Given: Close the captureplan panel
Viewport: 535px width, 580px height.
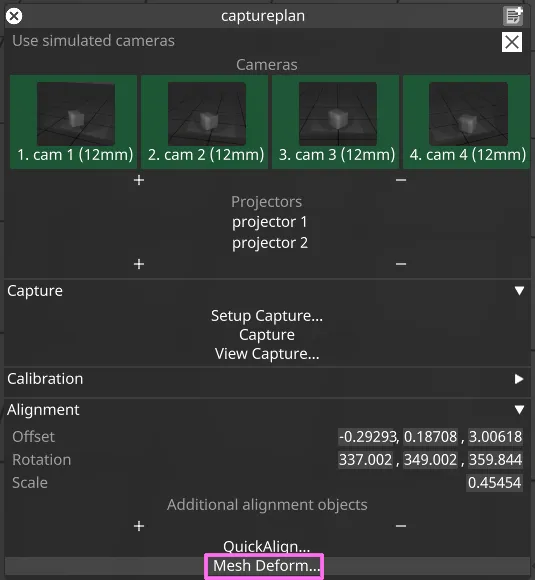Looking at the screenshot, I should pyautogui.click(x=14, y=16).
